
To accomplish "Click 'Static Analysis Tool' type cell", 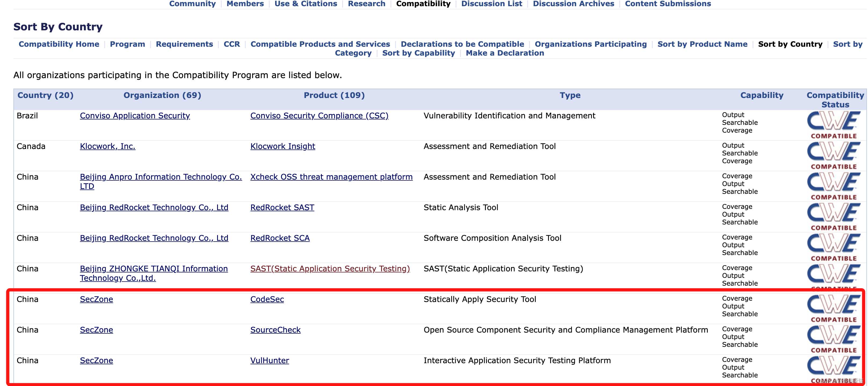I will pyautogui.click(x=461, y=208).
